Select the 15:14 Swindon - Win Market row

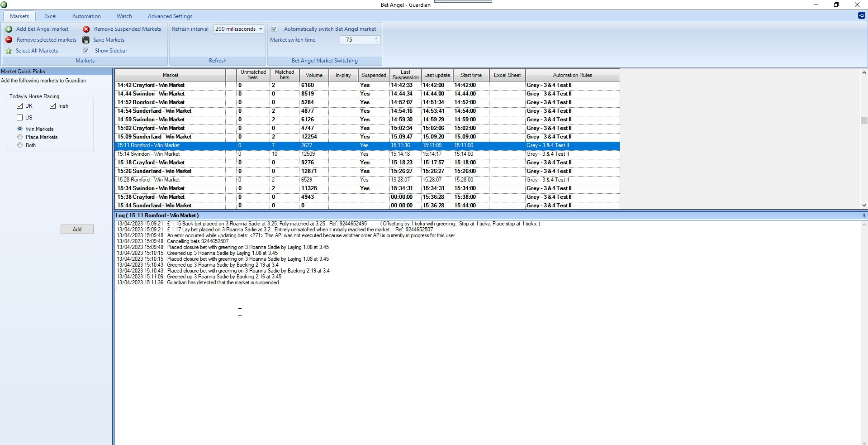click(367, 154)
